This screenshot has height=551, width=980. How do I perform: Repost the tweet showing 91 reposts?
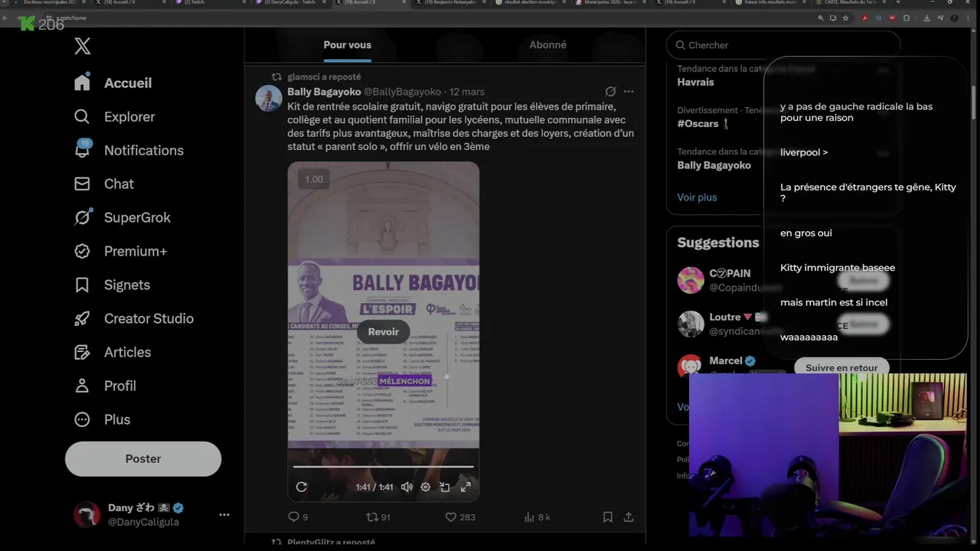tap(378, 517)
